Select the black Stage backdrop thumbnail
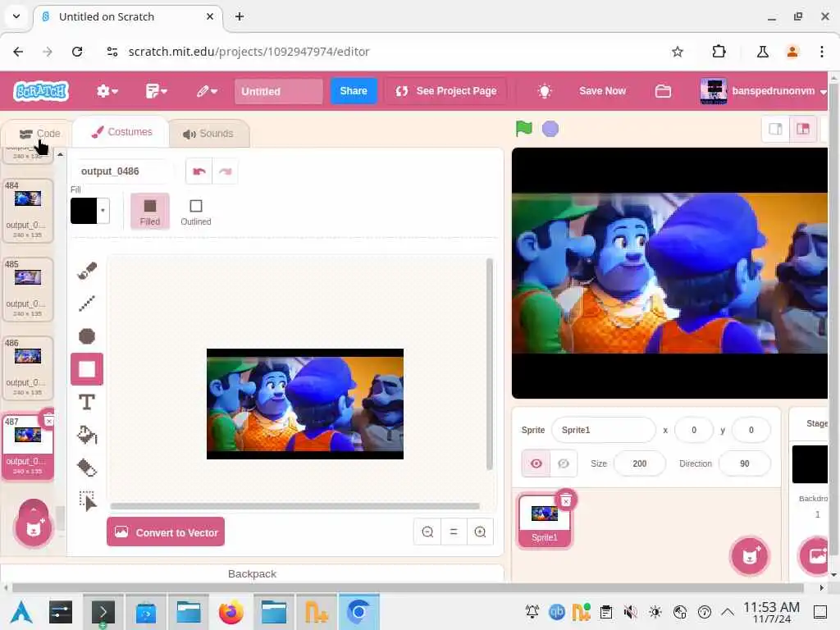The width and height of the screenshot is (840, 630). [x=810, y=464]
